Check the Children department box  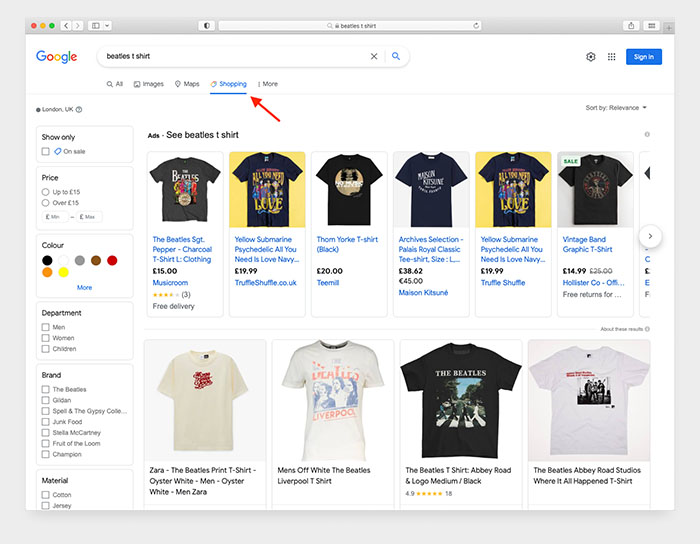coord(46,349)
